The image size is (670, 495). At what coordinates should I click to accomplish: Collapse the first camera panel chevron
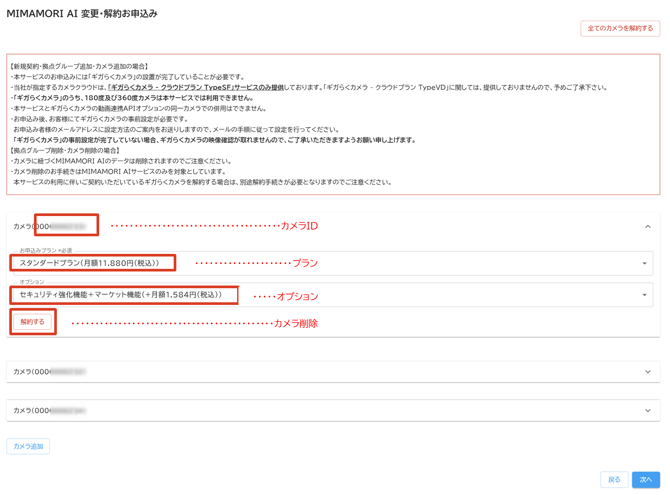coord(647,227)
